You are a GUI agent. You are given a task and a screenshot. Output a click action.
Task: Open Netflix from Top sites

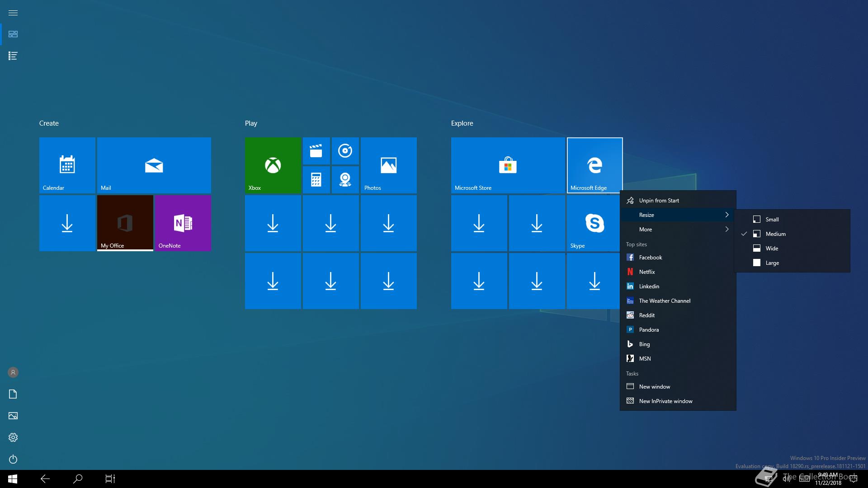[647, 272]
